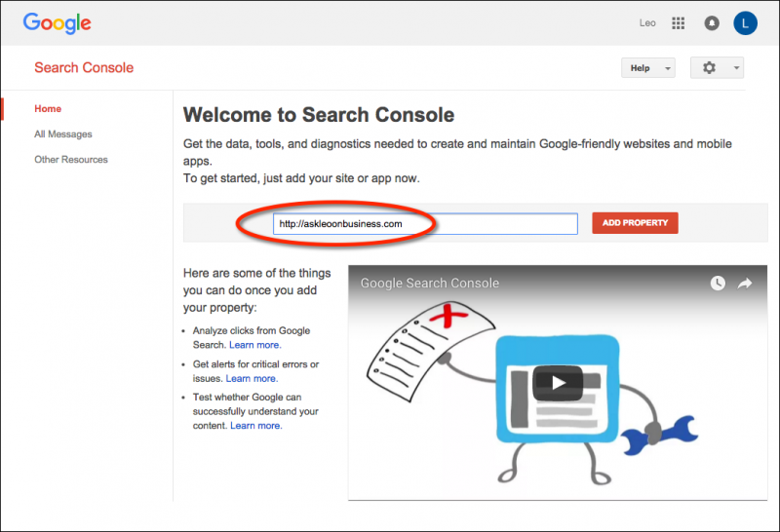Play the Google Search Console video
Screen dimensions: 780x532
click(558, 383)
